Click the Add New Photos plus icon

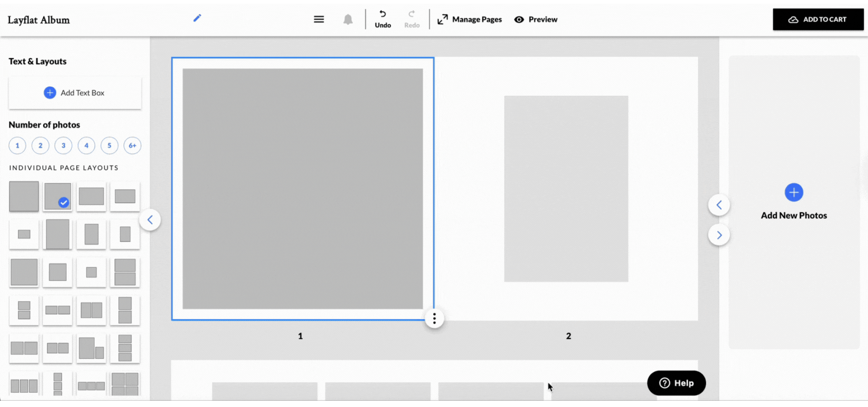pyautogui.click(x=794, y=192)
